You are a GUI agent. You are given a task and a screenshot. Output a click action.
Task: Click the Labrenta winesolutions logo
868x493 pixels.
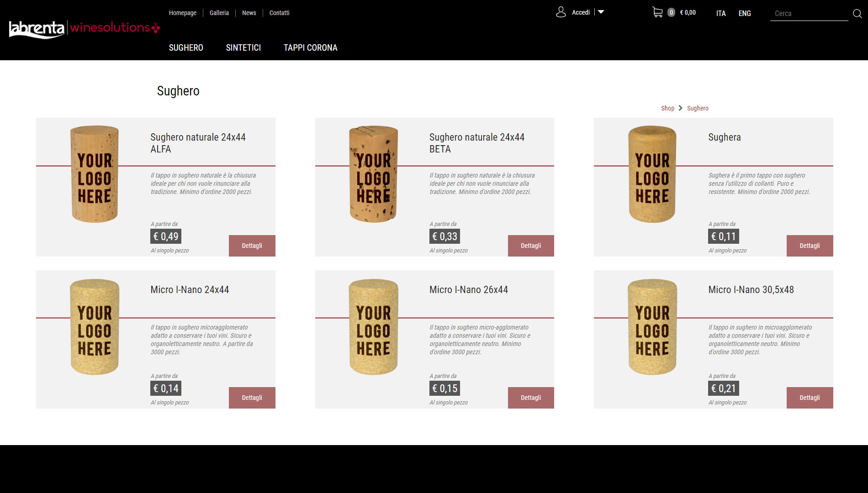coord(85,29)
